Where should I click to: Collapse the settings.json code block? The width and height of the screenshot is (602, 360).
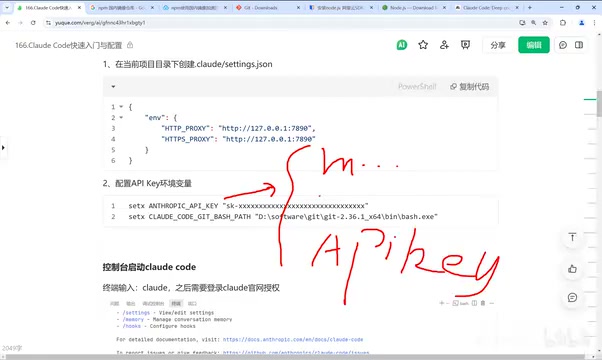(113, 87)
